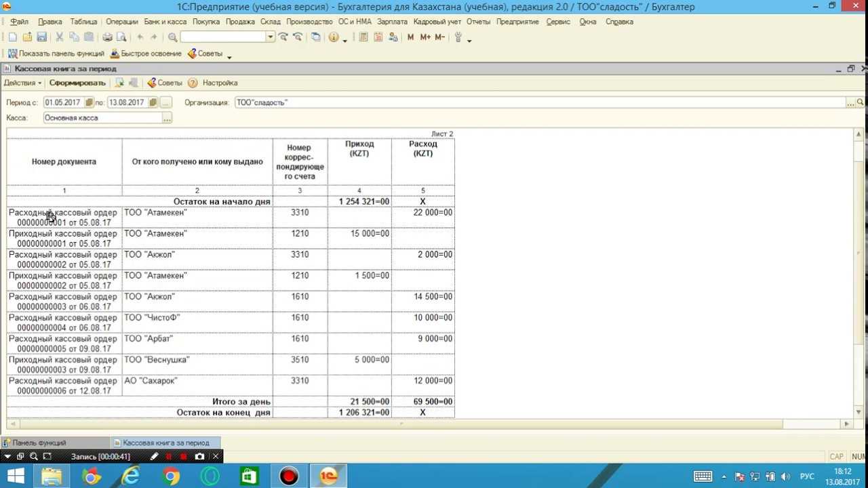
Task: Click the РУС language indicator in tray
Action: point(807,476)
